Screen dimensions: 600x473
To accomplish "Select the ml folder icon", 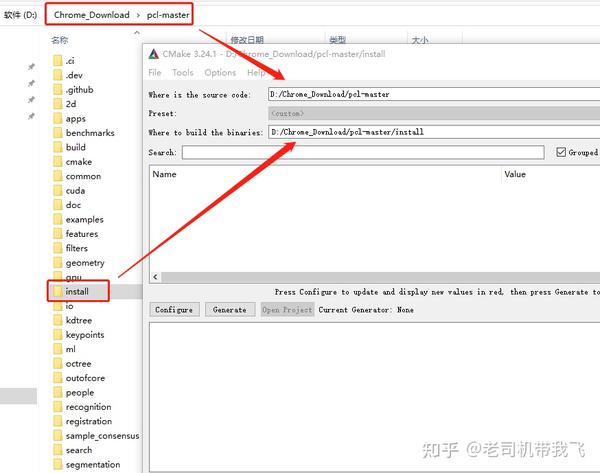I will 58,349.
